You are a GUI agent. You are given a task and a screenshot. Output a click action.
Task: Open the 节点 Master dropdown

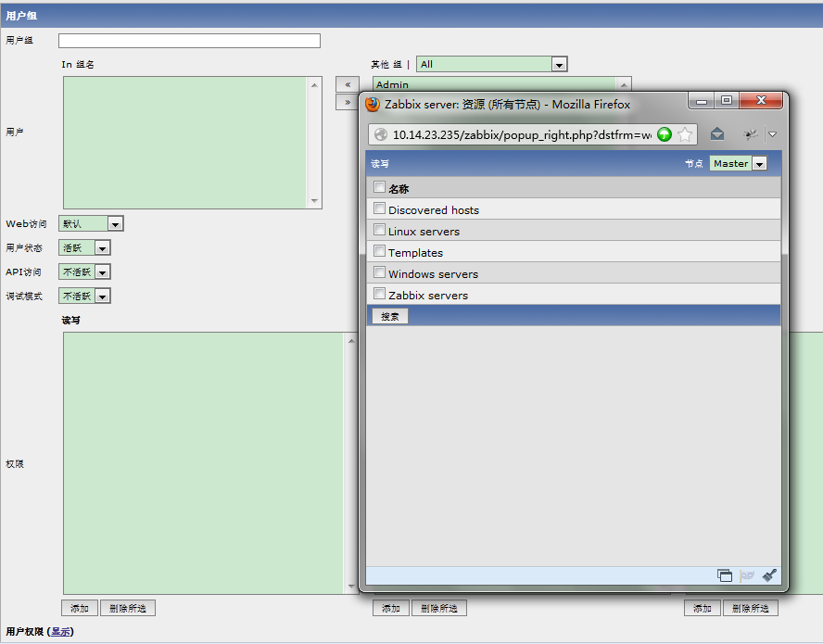(738, 164)
